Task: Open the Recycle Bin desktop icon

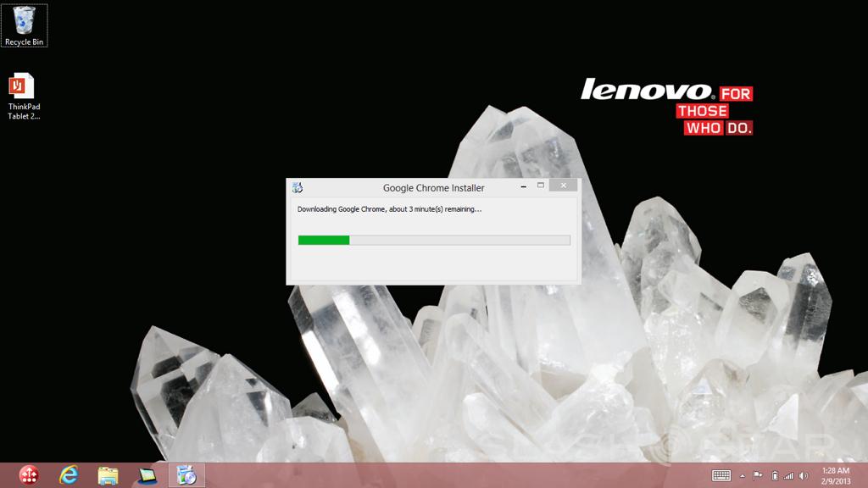Action: coord(25,25)
